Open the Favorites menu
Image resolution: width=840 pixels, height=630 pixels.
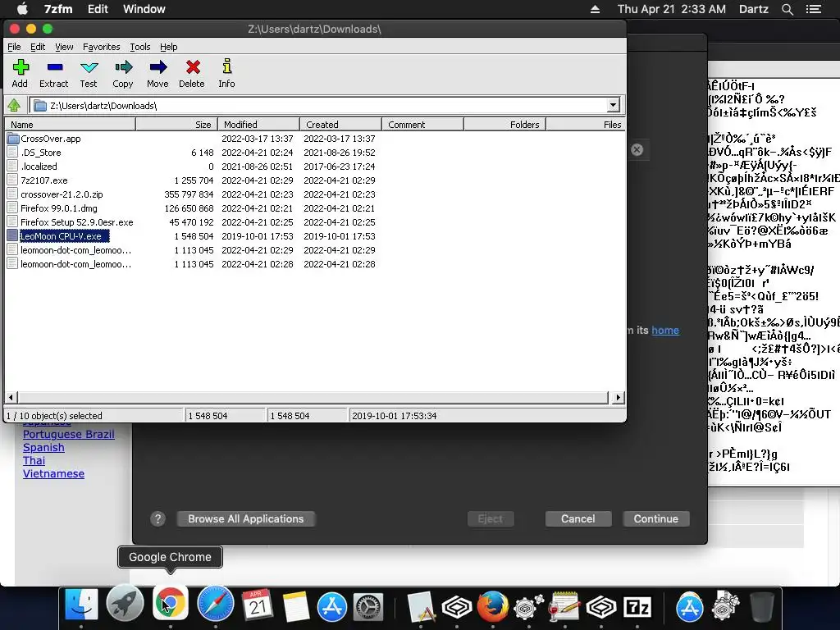point(101,47)
